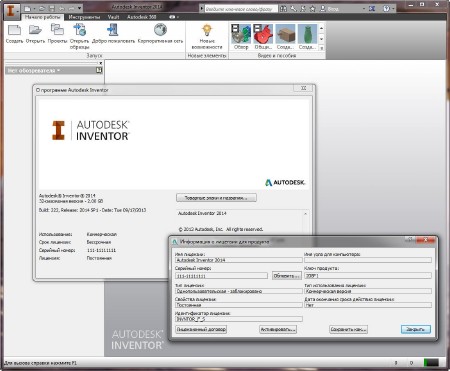Click the Redo arrow in quick-access toolbar

pos(71,8)
